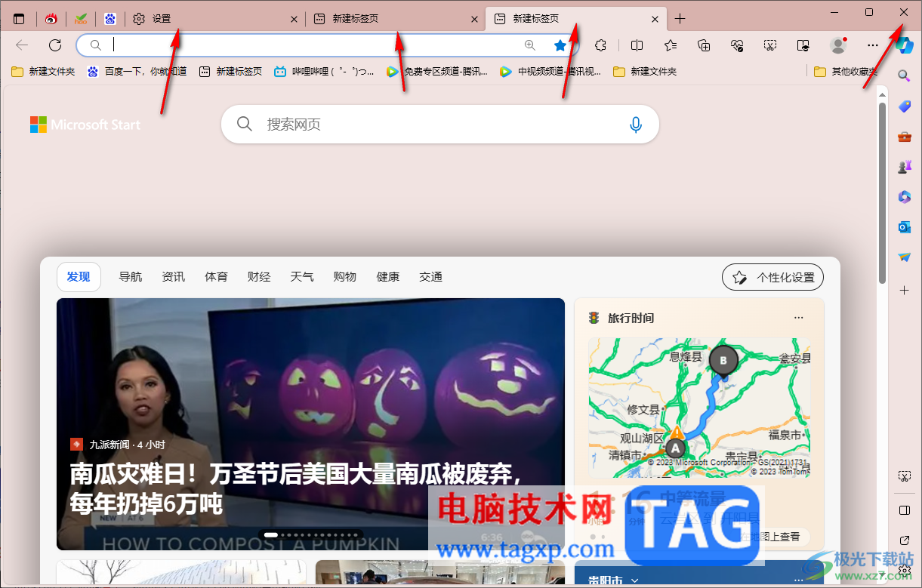
Task: Open a new tab with plus button
Action: [x=680, y=19]
